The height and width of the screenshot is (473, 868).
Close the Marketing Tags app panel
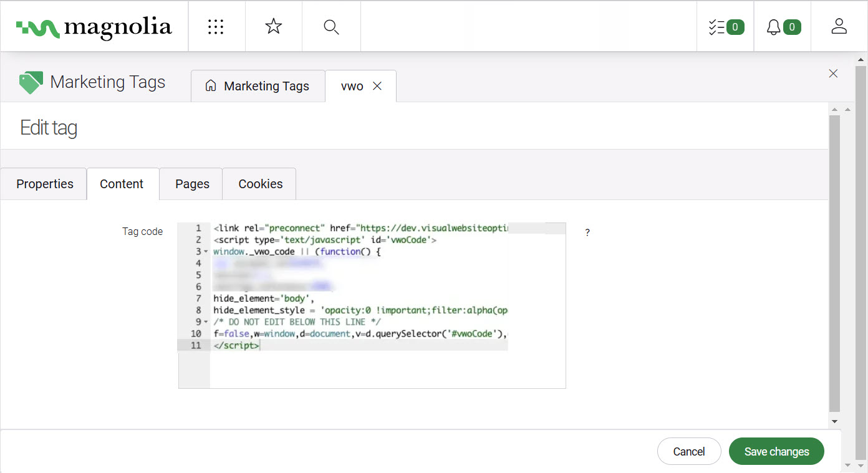(833, 74)
